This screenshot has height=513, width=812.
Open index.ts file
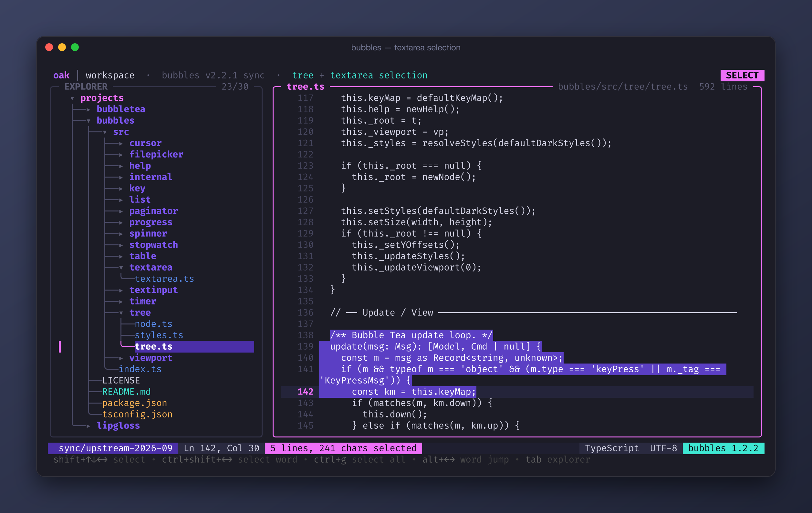click(x=140, y=369)
